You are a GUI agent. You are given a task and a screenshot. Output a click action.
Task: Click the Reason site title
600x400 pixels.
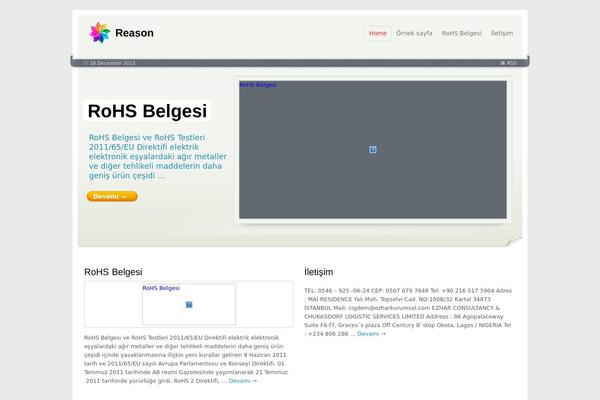point(134,33)
